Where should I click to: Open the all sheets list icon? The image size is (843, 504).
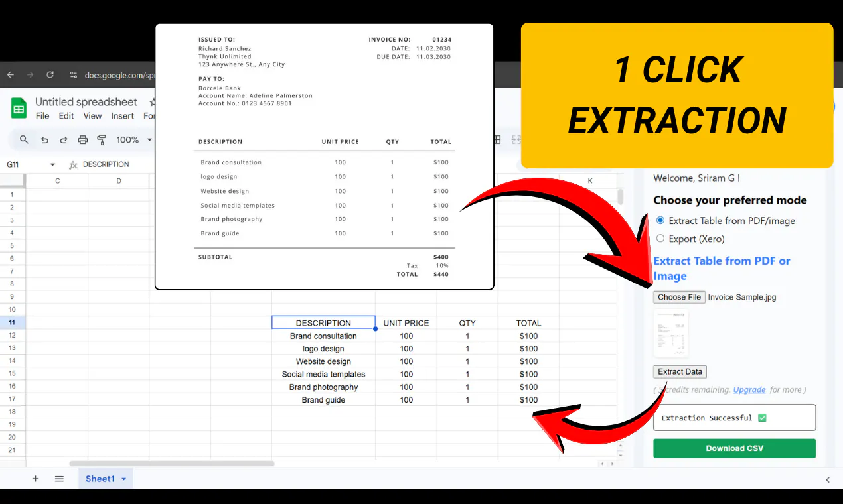[x=59, y=479]
